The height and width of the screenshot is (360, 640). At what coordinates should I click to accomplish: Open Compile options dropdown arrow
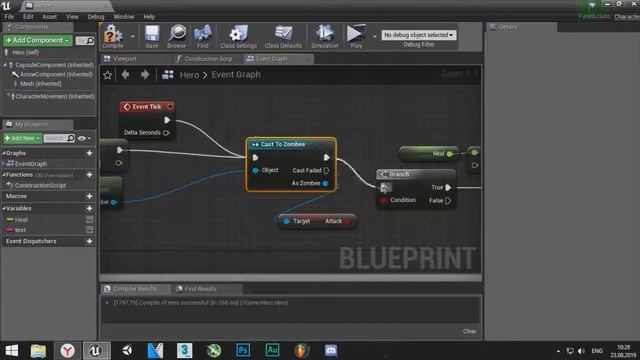pos(133,37)
